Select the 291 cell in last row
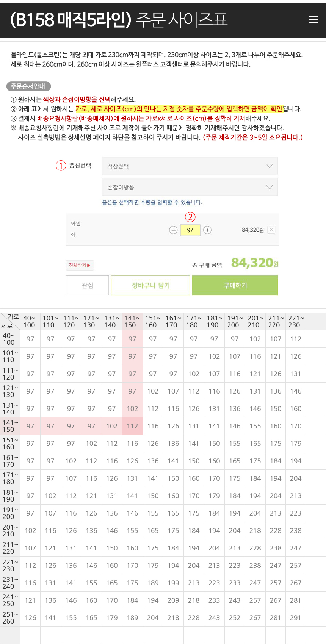This screenshot has width=326, height=644. (x=296, y=618)
